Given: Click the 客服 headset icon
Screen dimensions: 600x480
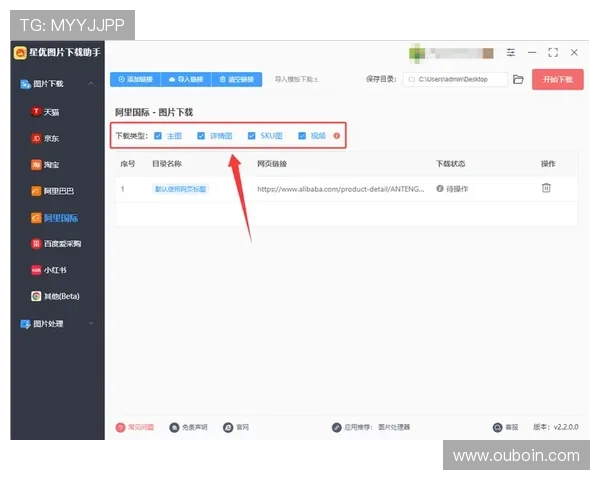Looking at the screenshot, I should point(497,427).
